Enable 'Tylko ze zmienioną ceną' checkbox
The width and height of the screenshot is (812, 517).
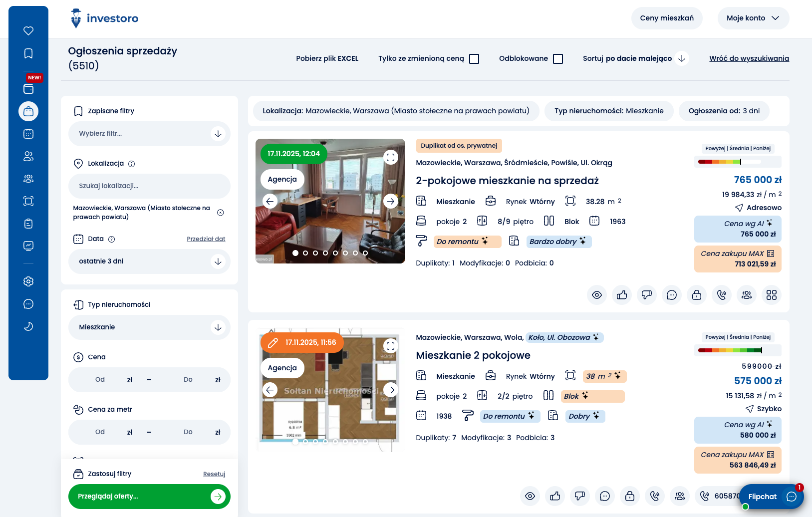click(x=474, y=59)
